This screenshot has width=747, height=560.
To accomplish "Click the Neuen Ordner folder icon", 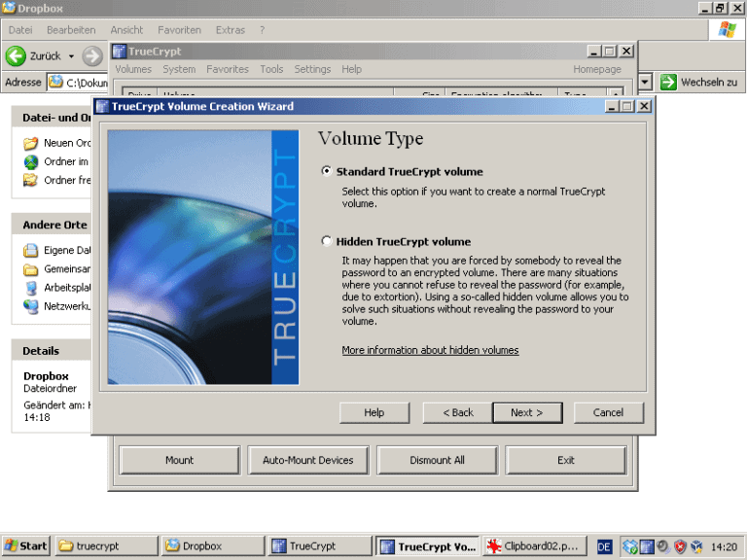I will pyautogui.click(x=31, y=143).
